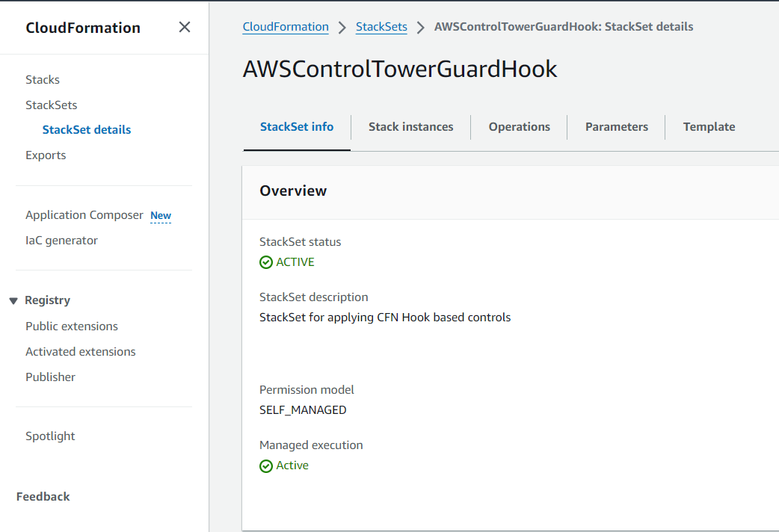Navigate to StackSets breadcrumb link
The height and width of the screenshot is (532, 779).
(381, 27)
